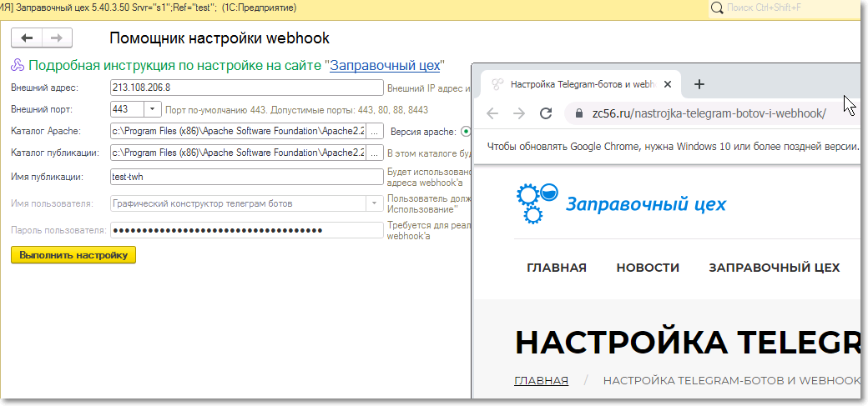Open ЗАПРАВОЧНЫЙ ЦЕХ in site navigation
This screenshot has height=406, width=868.
point(774,268)
